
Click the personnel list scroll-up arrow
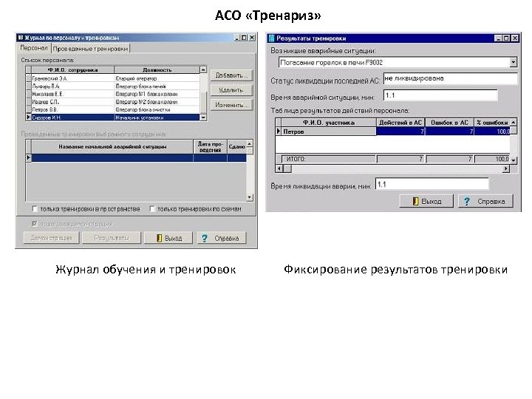pyautogui.click(x=203, y=70)
